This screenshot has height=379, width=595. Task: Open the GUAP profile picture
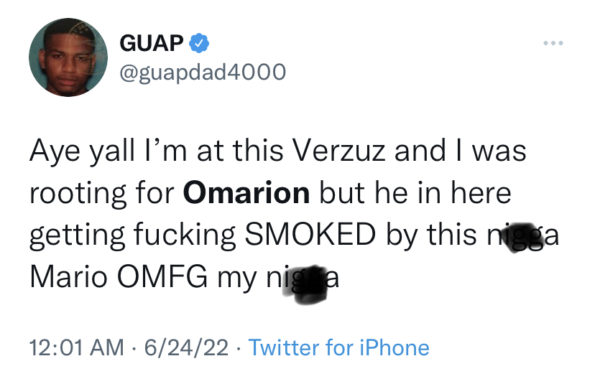pyautogui.click(x=68, y=57)
